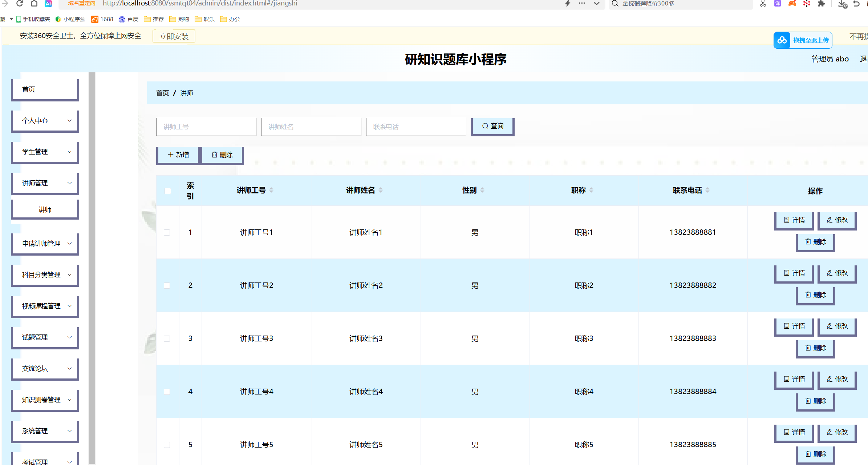This screenshot has height=465, width=868.
Task: Collapse the 讲师管理 sidebar menu
Action: point(45,183)
